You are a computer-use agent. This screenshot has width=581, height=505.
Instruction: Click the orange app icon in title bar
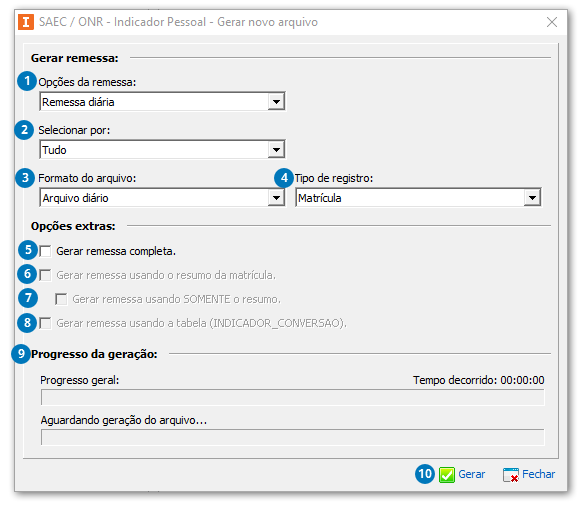tap(26, 22)
